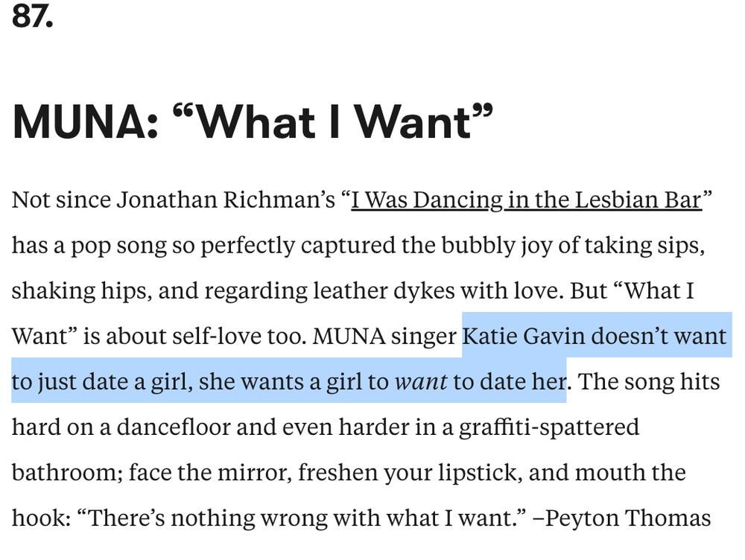The height and width of the screenshot is (560, 745).
Task: Click the name Jonathan Richman's
Action: click(226, 200)
